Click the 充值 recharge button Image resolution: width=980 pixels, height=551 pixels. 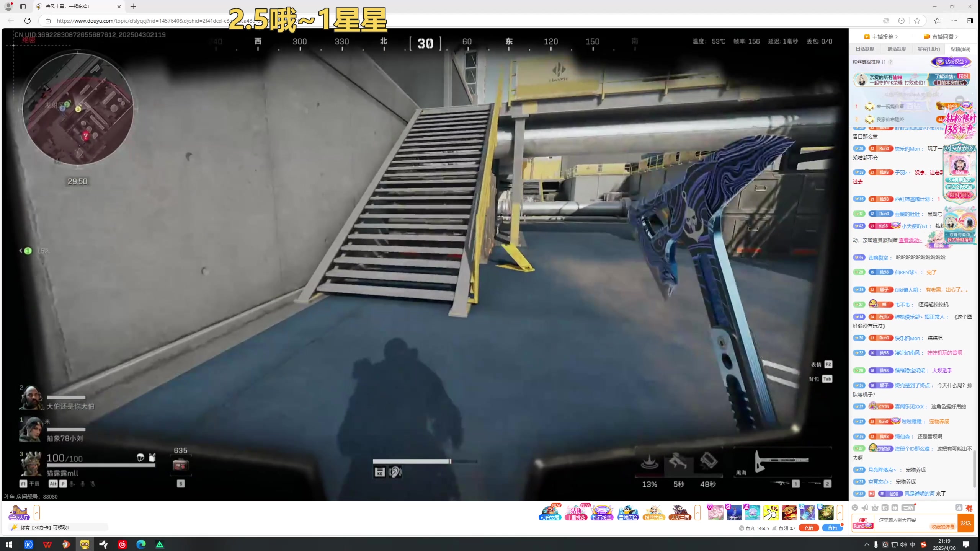[x=808, y=528]
